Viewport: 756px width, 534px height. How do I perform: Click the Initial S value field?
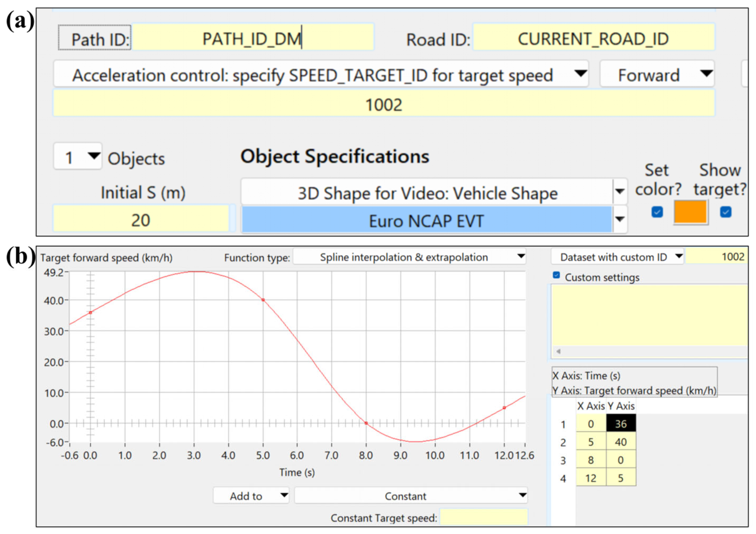click(x=141, y=219)
